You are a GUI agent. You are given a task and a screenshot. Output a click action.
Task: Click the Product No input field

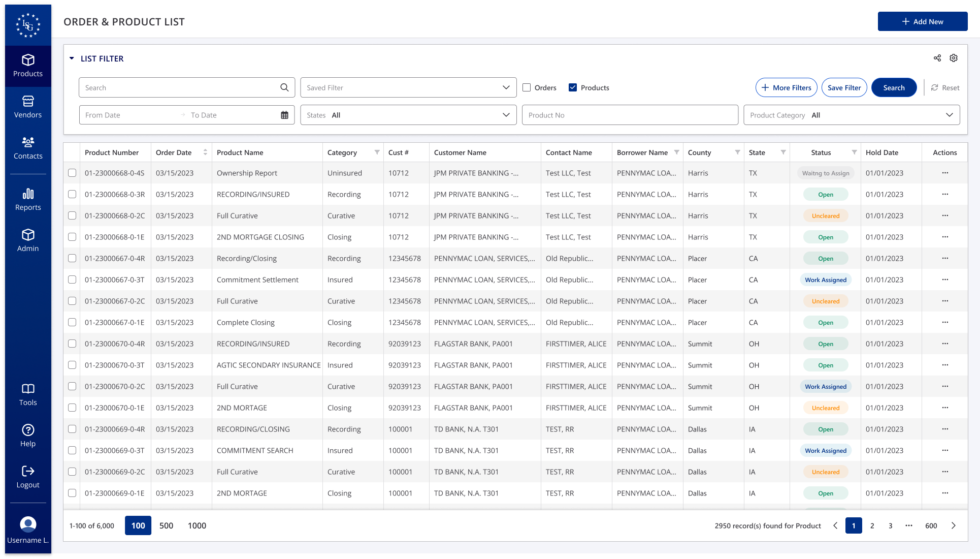click(630, 115)
